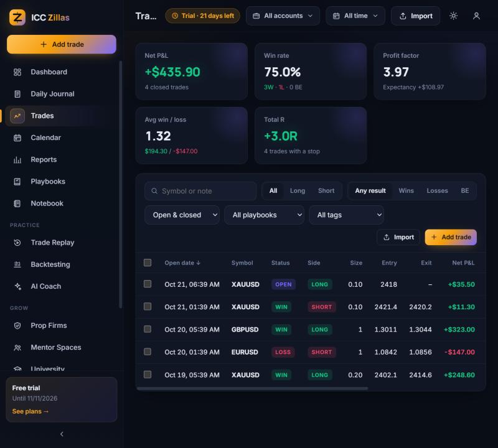Click the GBPUSD symbol cell
This screenshot has height=448, width=498.
[x=245, y=330]
